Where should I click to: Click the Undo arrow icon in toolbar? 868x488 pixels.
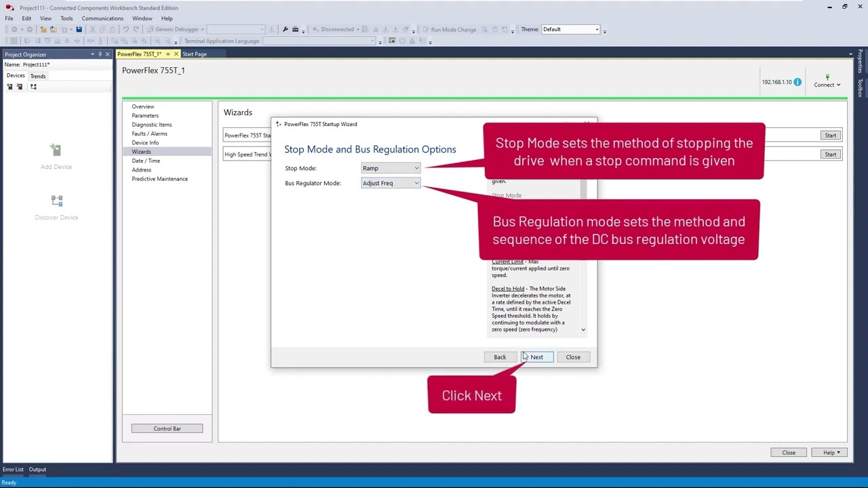pyautogui.click(x=126, y=29)
